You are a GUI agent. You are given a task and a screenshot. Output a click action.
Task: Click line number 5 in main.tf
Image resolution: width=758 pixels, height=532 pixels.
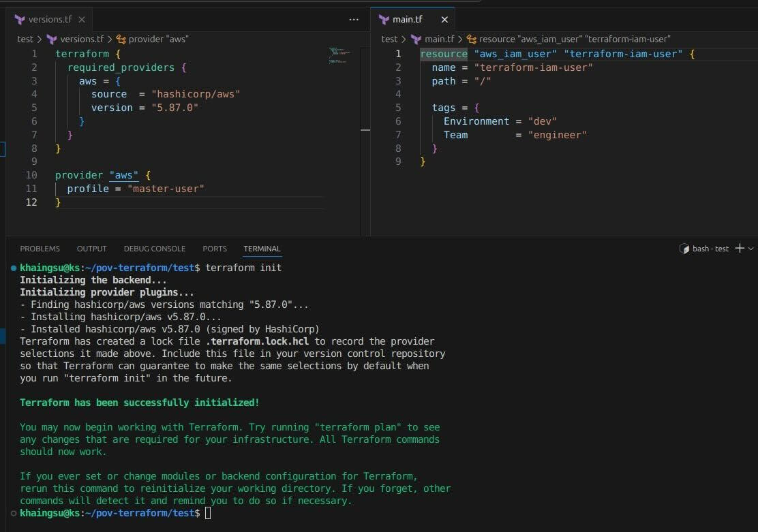[x=398, y=107]
